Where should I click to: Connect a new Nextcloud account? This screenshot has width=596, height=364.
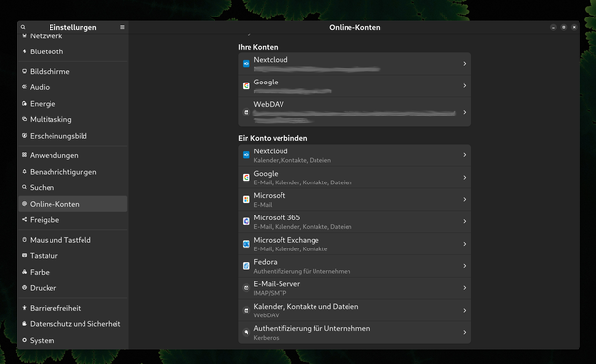pyautogui.click(x=354, y=155)
